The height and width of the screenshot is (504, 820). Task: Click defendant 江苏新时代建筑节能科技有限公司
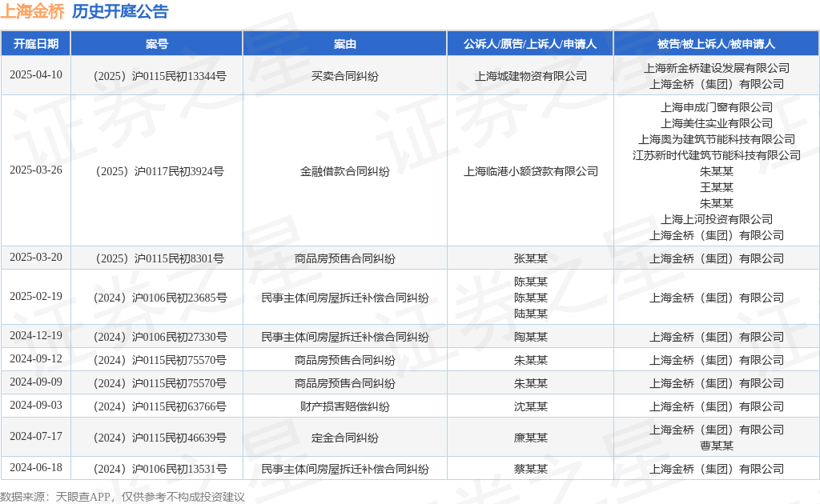717,155
